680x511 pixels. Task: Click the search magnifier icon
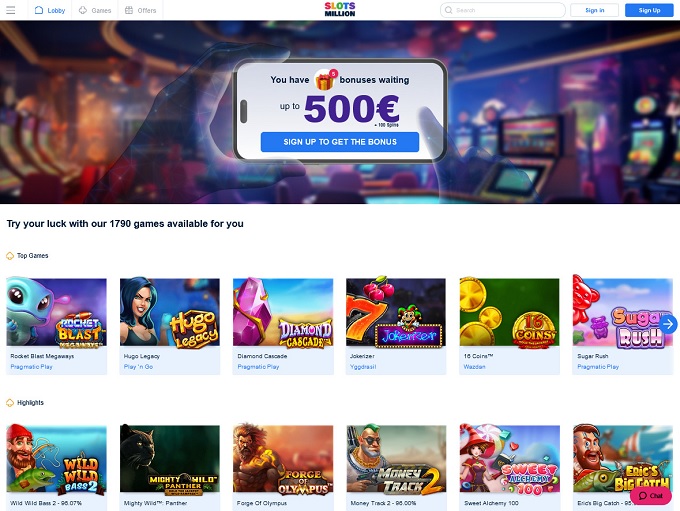(x=448, y=10)
